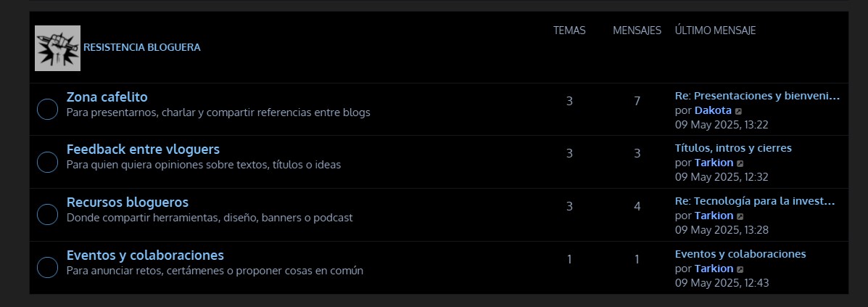View latest post icon in Recursos blogueros row
Viewport: 868px width, 307px height.
pyautogui.click(x=740, y=216)
